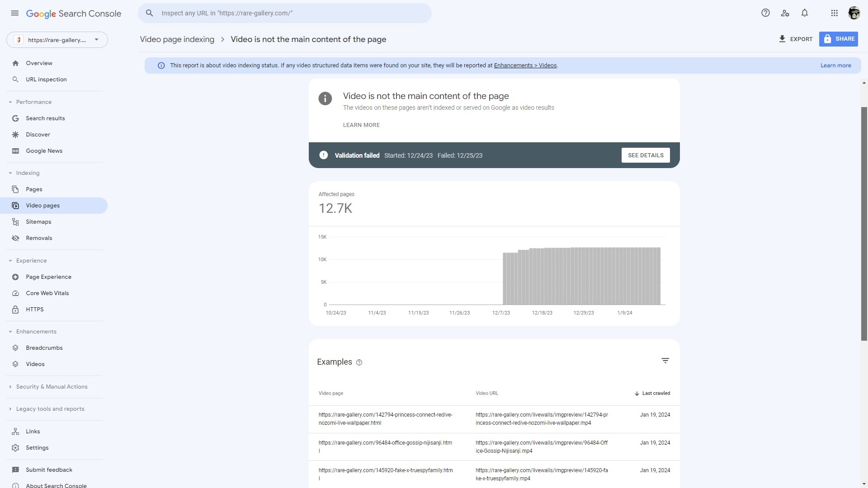This screenshot has height=488, width=868.
Task: Click the Examples help question icon
Action: pyautogui.click(x=359, y=362)
